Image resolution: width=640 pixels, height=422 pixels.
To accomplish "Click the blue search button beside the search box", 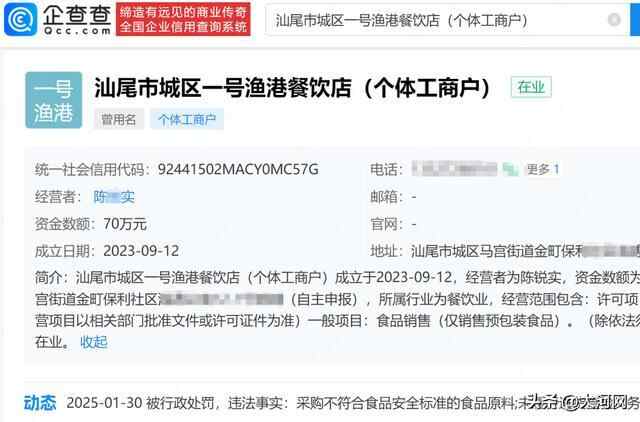I will (x=635, y=20).
